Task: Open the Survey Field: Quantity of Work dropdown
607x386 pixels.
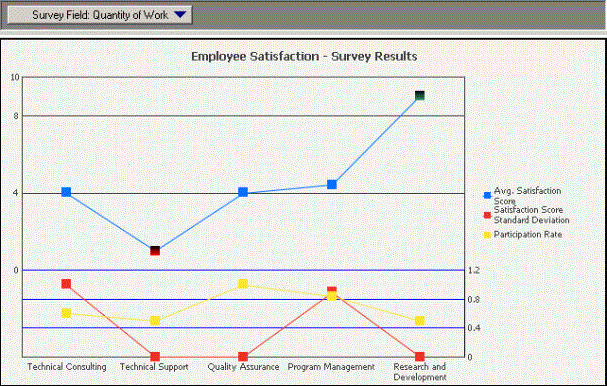Action: point(99,15)
